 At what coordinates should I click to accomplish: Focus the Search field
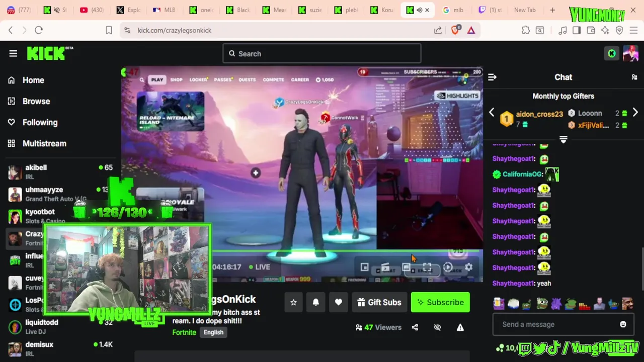point(322,53)
